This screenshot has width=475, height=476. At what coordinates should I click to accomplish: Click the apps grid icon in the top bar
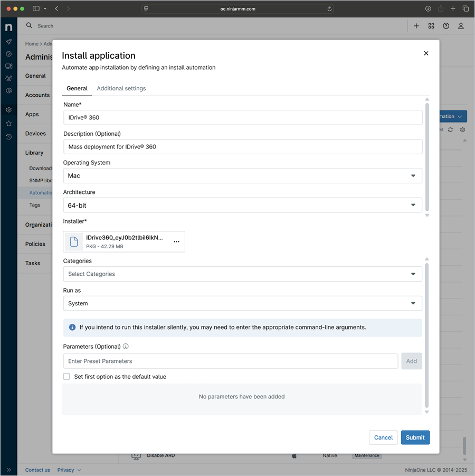[x=431, y=26]
